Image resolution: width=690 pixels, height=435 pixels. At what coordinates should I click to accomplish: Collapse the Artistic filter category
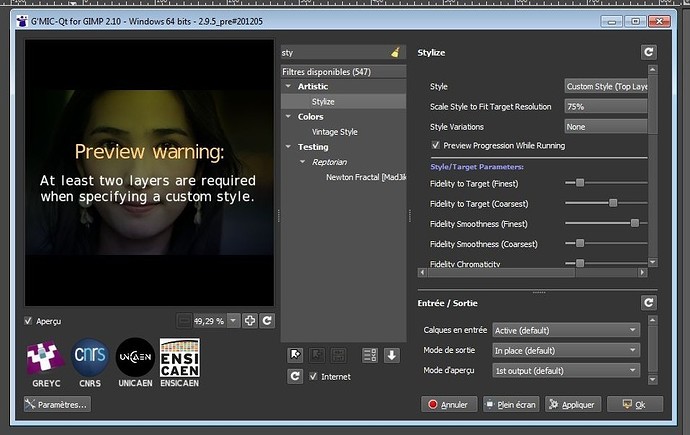pos(288,87)
